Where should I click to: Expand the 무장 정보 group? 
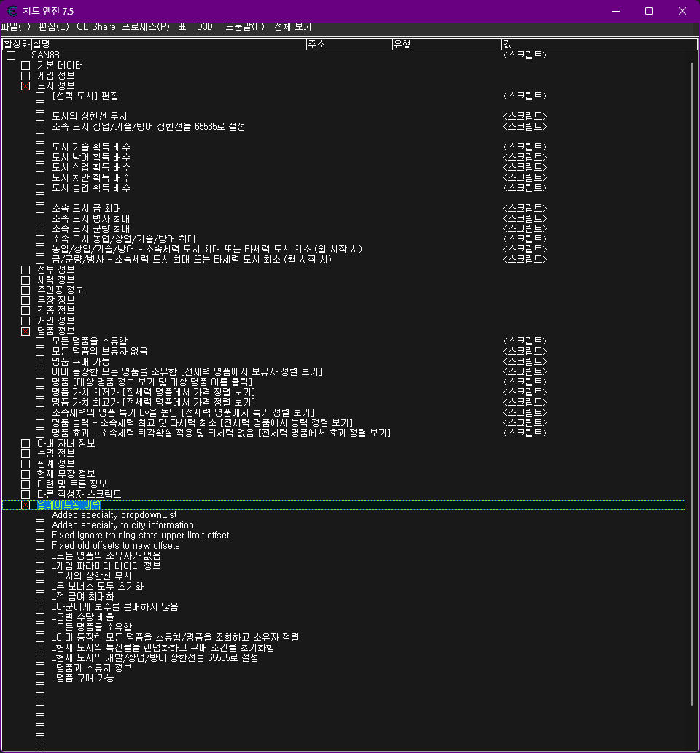26,301
